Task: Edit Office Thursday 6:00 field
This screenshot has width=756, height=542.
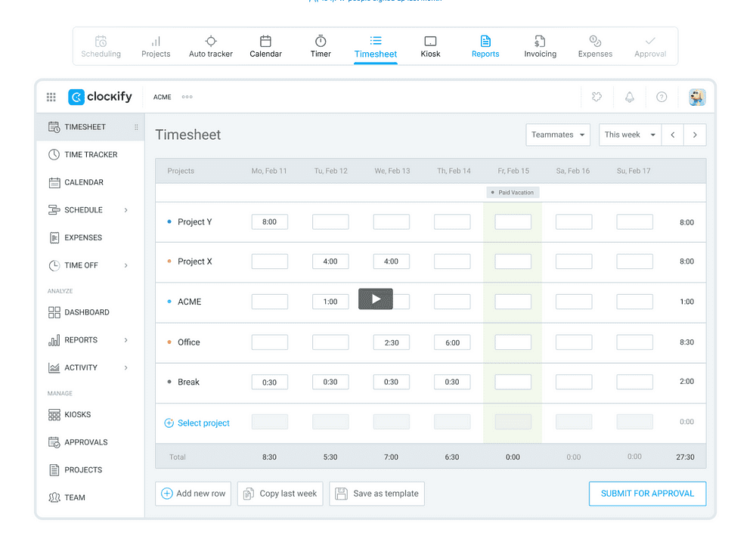Action: (x=452, y=342)
